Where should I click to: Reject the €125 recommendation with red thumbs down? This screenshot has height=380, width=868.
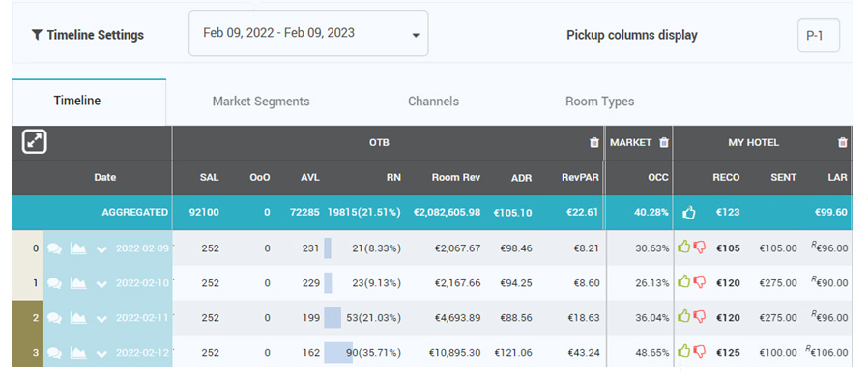click(x=700, y=351)
